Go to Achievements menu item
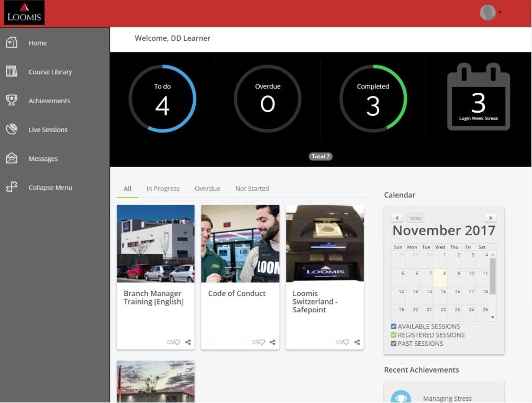 coord(49,101)
